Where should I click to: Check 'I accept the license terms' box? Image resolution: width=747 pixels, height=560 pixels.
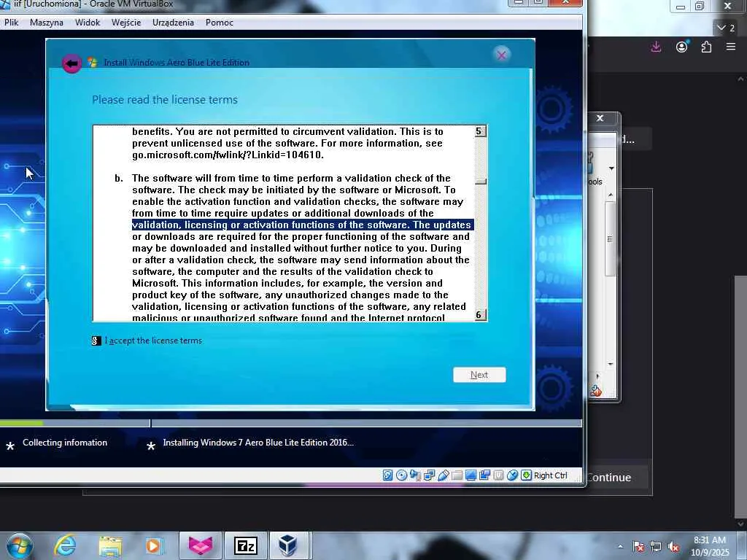point(96,341)
